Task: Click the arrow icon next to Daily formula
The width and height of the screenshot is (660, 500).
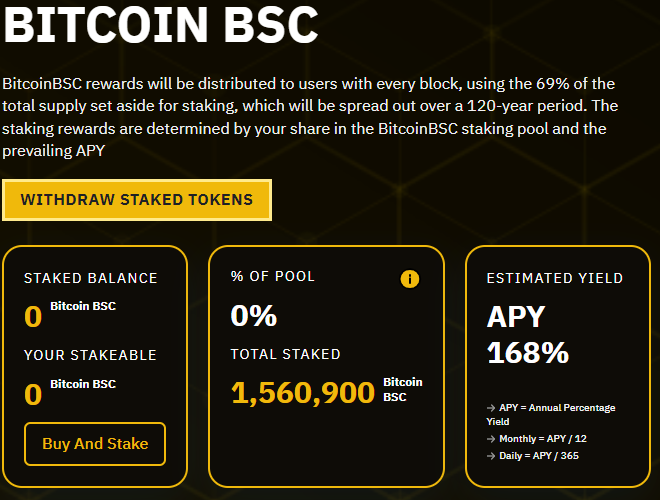Action: point(491,456)
